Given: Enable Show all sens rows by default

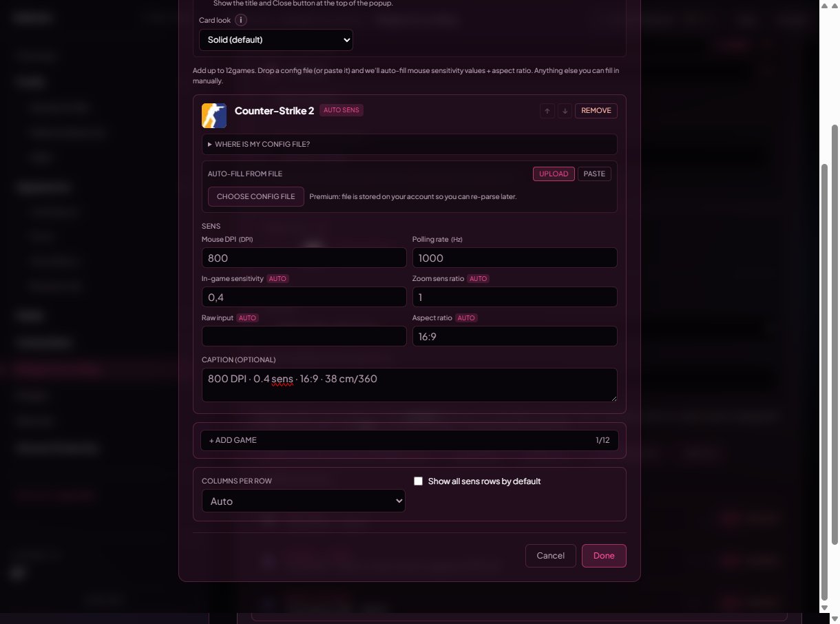Looking at the screenshot, I should [418, 481].
